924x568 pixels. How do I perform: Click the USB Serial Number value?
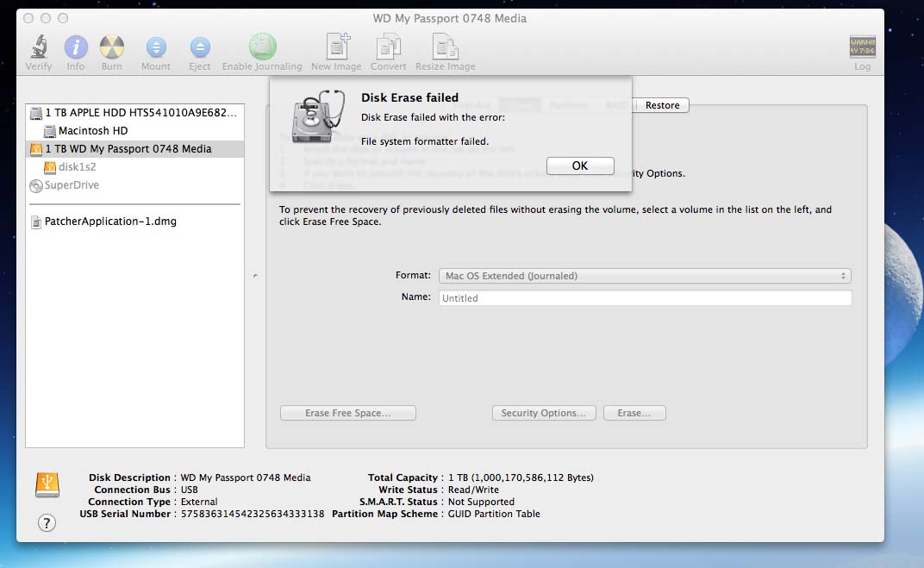click(x=253, y=514)
